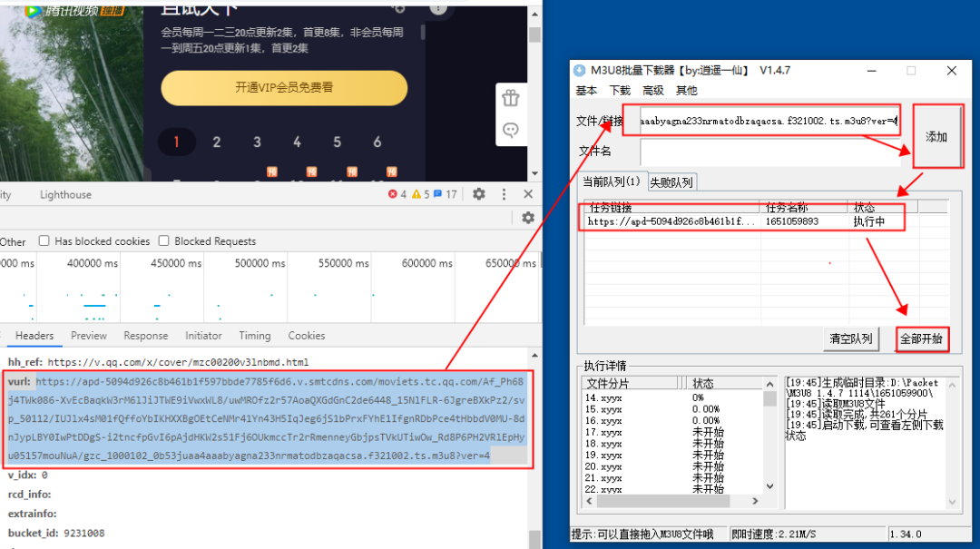This screenshot has height=549, width=980.
Task: Select segment row 17.xyyx
Action: pos(671,432)
